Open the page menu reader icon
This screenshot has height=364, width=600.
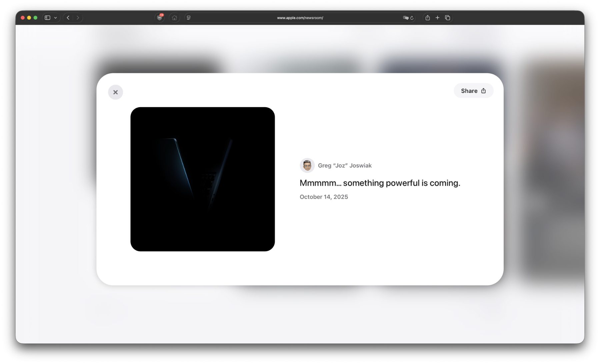(x=189, y=18)
